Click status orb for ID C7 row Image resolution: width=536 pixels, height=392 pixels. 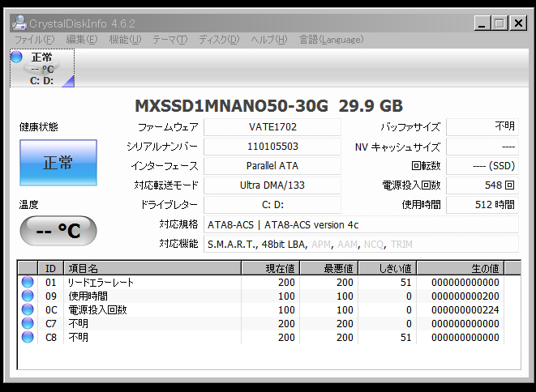[x=28, y=323]
